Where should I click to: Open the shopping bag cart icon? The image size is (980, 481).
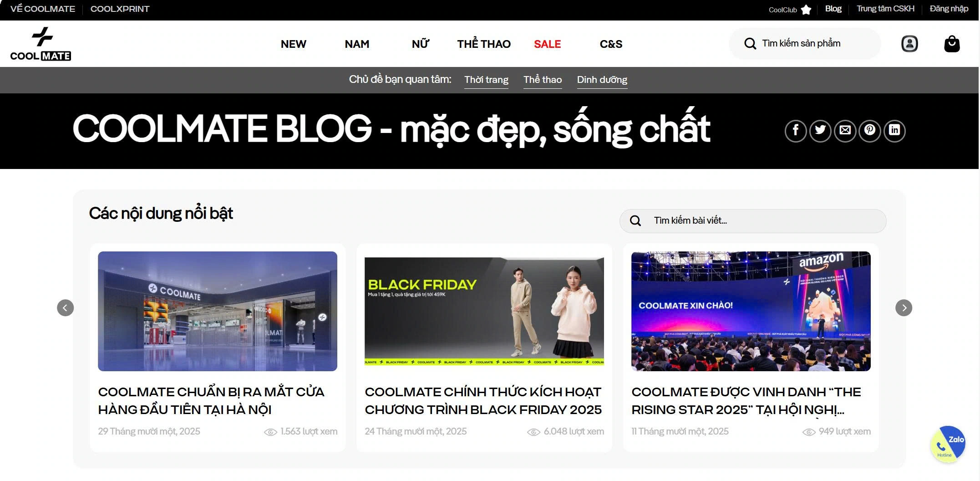pos(951,43)
